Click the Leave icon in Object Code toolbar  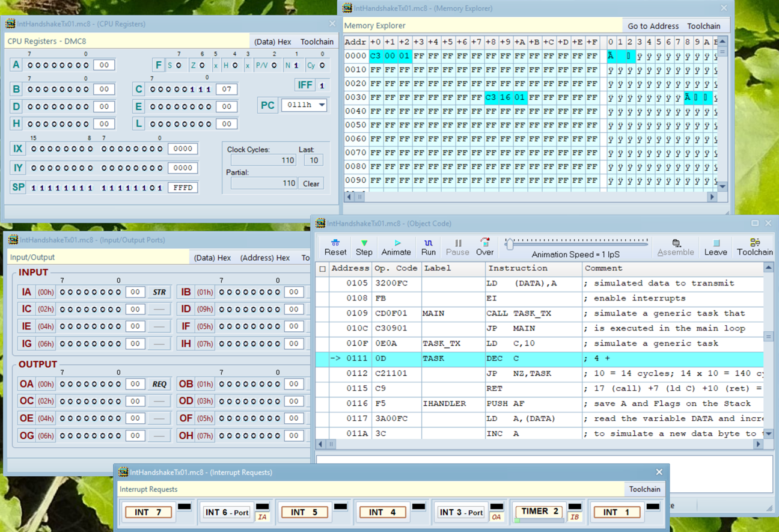[x=715, y=247]
